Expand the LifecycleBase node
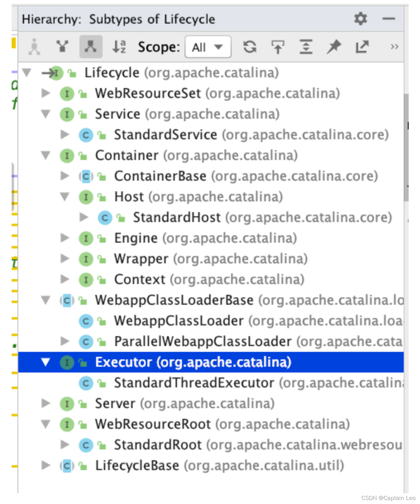 [46, 465]
